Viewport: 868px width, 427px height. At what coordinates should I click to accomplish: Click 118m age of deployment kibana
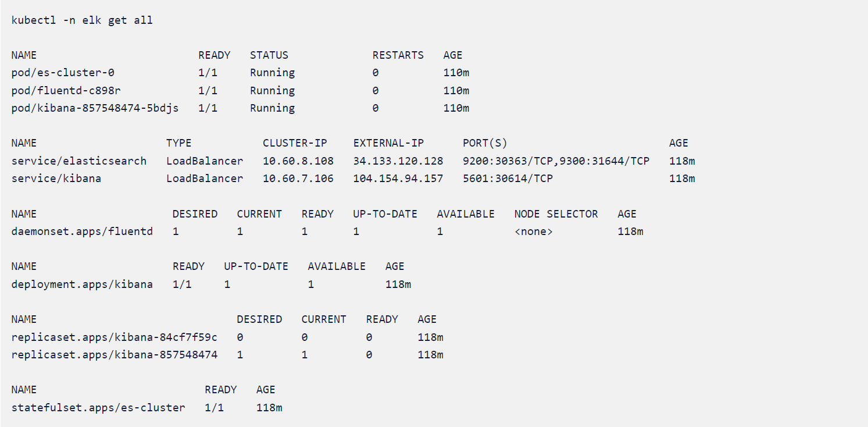[x=398, y=284]
